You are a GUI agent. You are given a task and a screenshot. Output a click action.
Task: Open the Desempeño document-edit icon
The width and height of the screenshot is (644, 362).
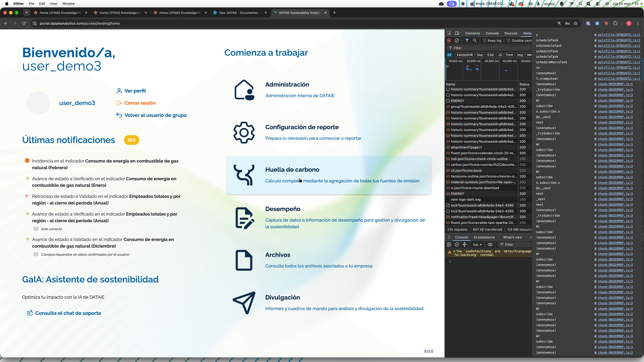pos(245,218)
